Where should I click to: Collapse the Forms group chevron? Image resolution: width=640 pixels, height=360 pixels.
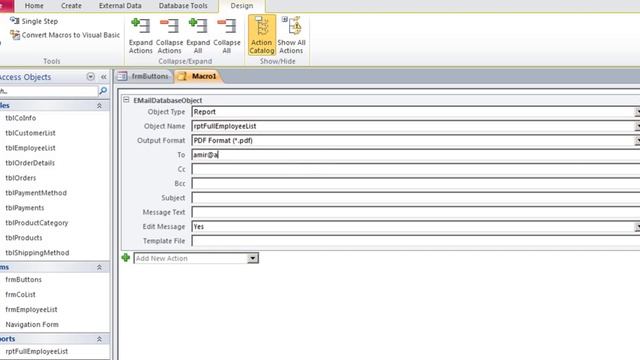[x=99, y=267]
